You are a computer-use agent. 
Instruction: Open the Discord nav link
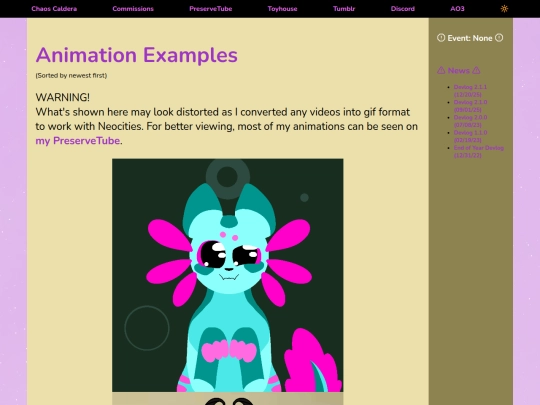point(403,9)
